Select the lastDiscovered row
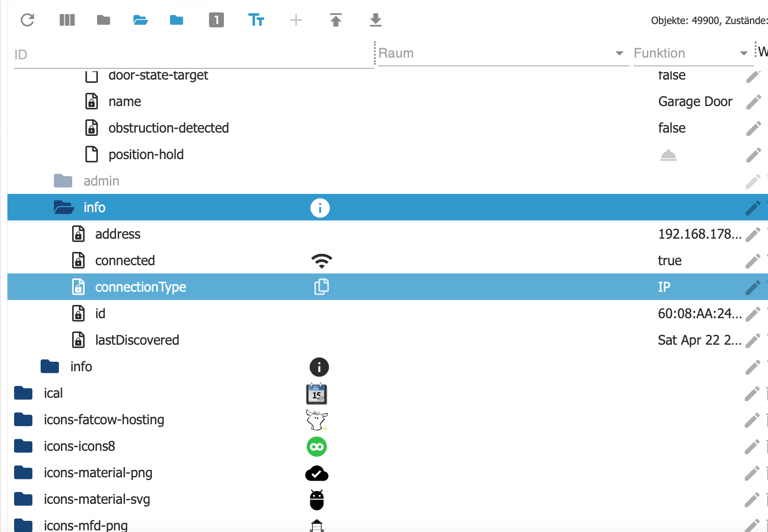The image size is (768, 532). pos(388,340)
